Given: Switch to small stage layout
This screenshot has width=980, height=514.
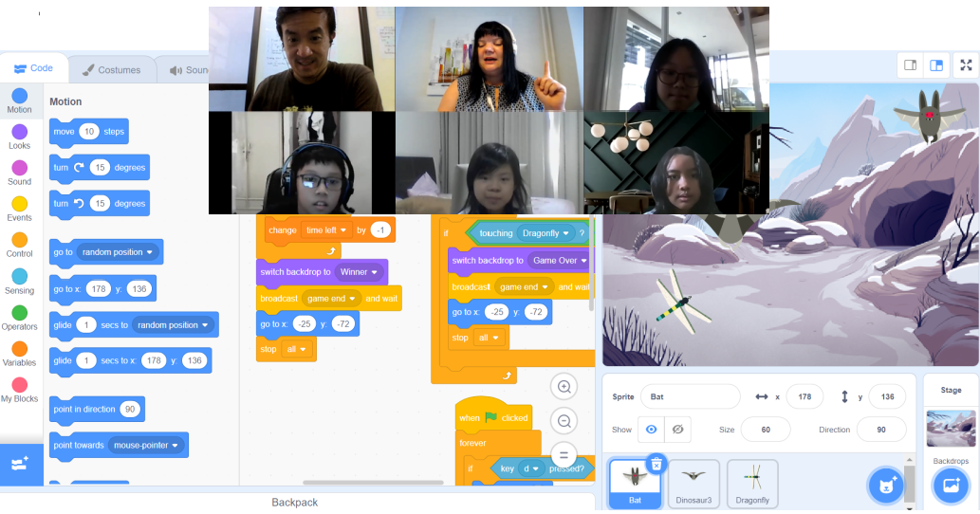Looking at the screenshot, I should [x=910, y=64].
